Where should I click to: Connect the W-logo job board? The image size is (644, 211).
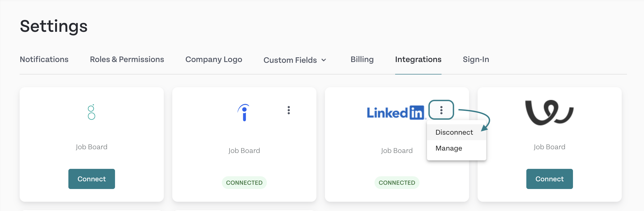pos(550,179)
